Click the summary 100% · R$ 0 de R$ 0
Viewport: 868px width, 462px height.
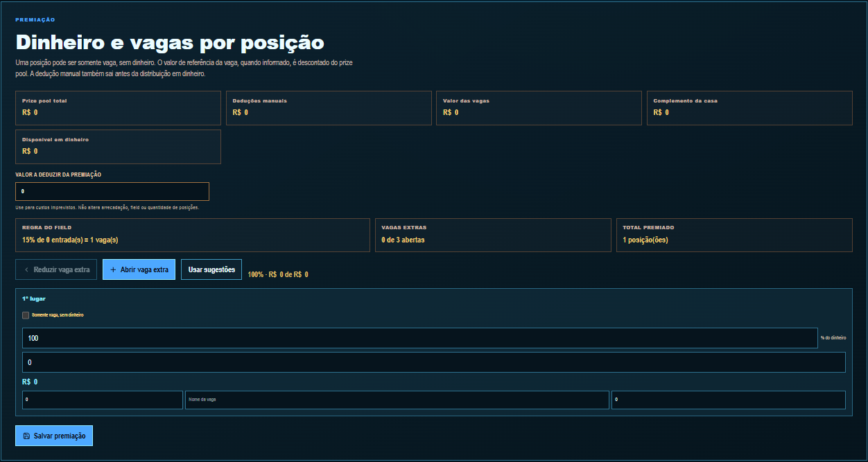(278, 275)
